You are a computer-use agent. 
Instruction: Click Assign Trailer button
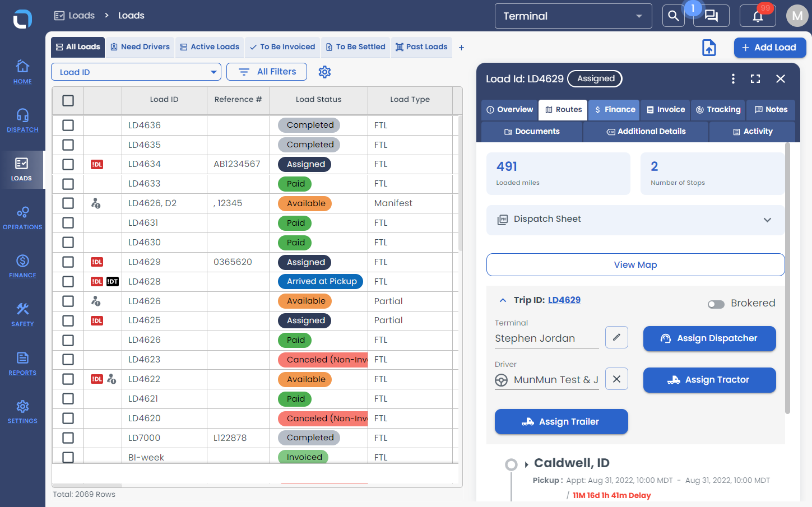click(561, 421)
